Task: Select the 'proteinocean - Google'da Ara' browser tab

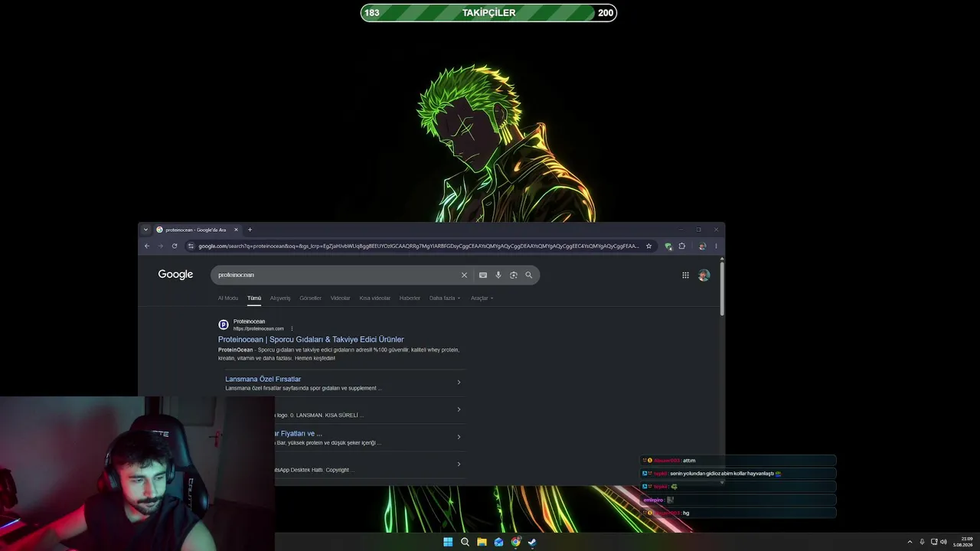Action: [x=198, y=230]
